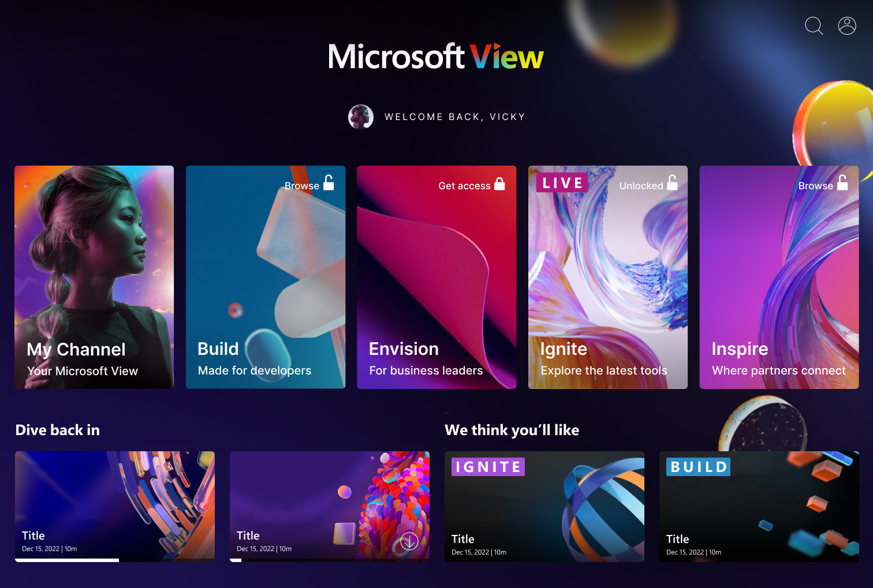This screenshot has height=588, width=873.
Task: Play second Dive back in video
Action: click(x=330, y=506)
